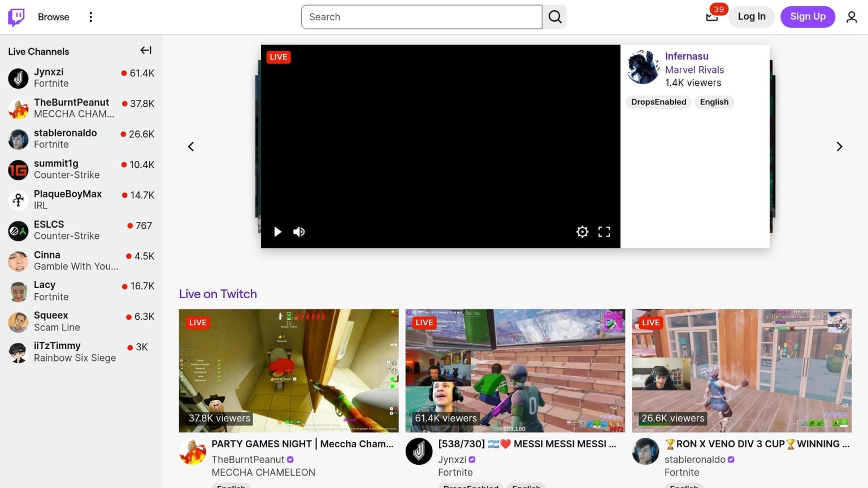The height and width of the screenshot is (488, 868).
Task: Click 1.4K viewers text on featured stream
Action: [x=693, y=83]
